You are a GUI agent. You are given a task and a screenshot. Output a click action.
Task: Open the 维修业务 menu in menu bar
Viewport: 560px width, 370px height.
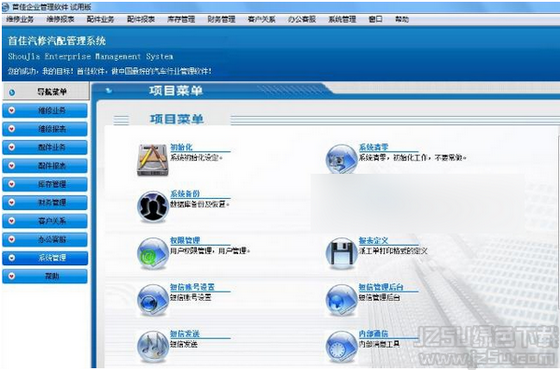point(20,19)
